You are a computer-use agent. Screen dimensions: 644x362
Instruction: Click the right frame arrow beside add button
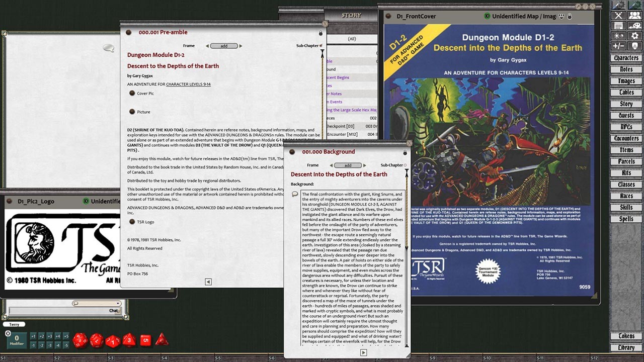tap(240, 45)
